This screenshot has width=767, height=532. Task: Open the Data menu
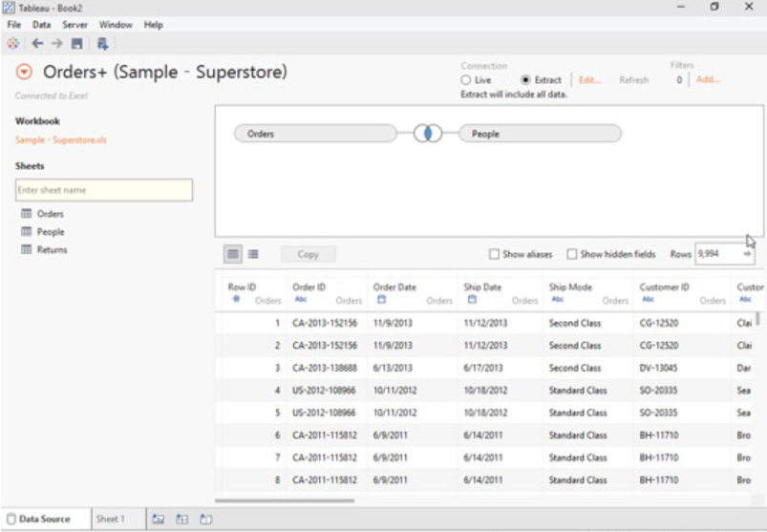pyautogui.click(x=42, y=25)
